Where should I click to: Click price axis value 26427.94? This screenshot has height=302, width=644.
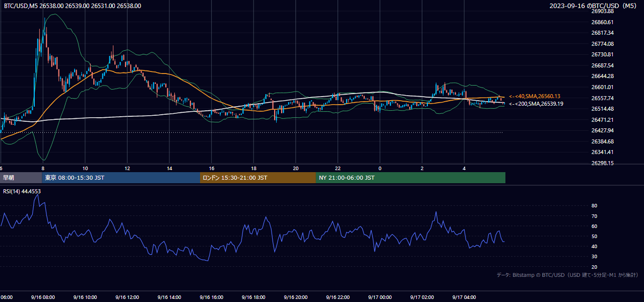[602, 130]
